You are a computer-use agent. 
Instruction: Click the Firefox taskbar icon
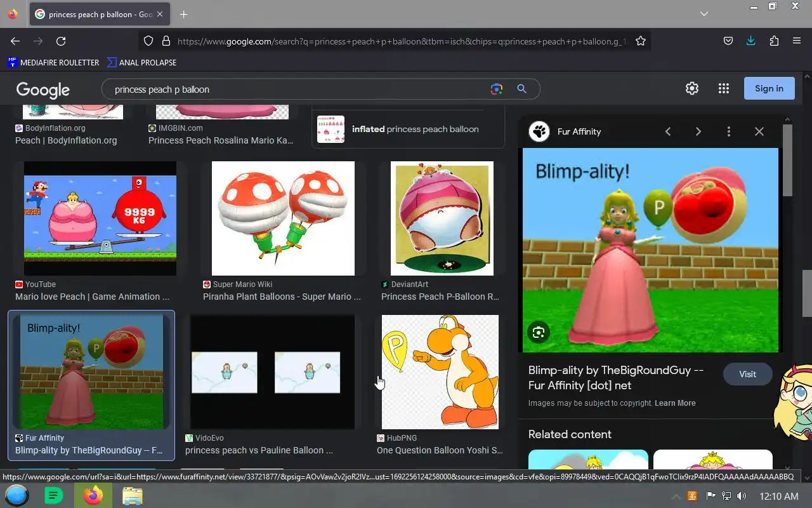pyautogui.click(x=93, y=496)
